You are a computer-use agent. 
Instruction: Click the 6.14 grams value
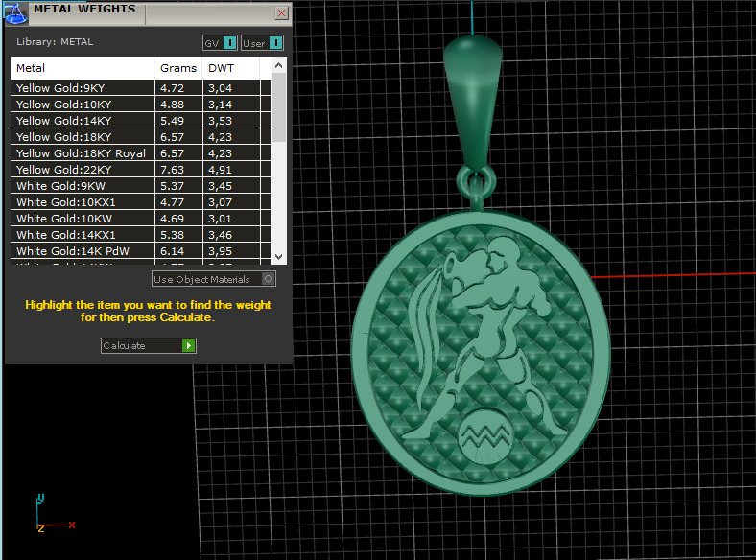pyautogui.click(x=172, y=251)
